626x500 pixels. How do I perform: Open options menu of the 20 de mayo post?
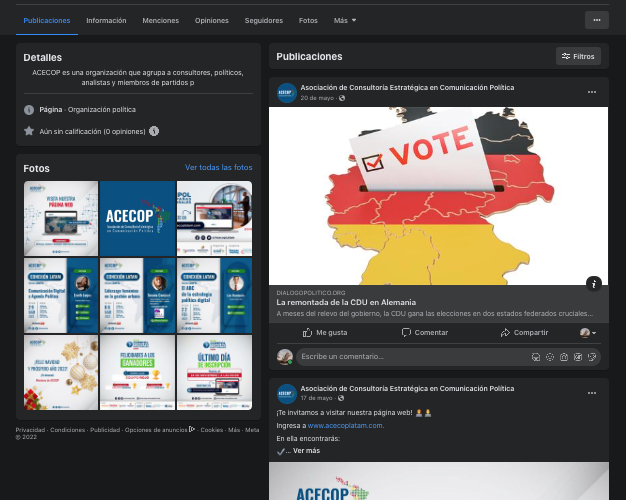pyautogui.click(x=592, y=92)
